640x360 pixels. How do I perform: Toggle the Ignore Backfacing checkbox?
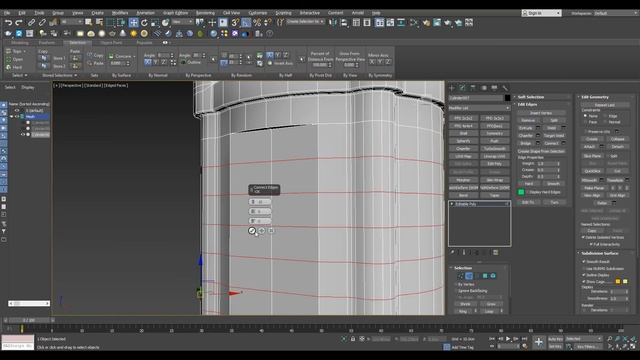pyautogui.click(x=456, y=291)
